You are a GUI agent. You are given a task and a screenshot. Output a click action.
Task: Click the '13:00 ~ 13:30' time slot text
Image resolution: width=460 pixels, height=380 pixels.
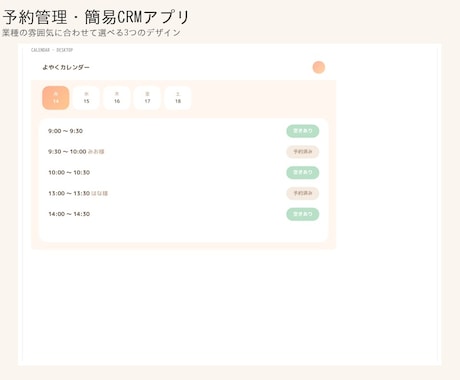click(69, 193)
